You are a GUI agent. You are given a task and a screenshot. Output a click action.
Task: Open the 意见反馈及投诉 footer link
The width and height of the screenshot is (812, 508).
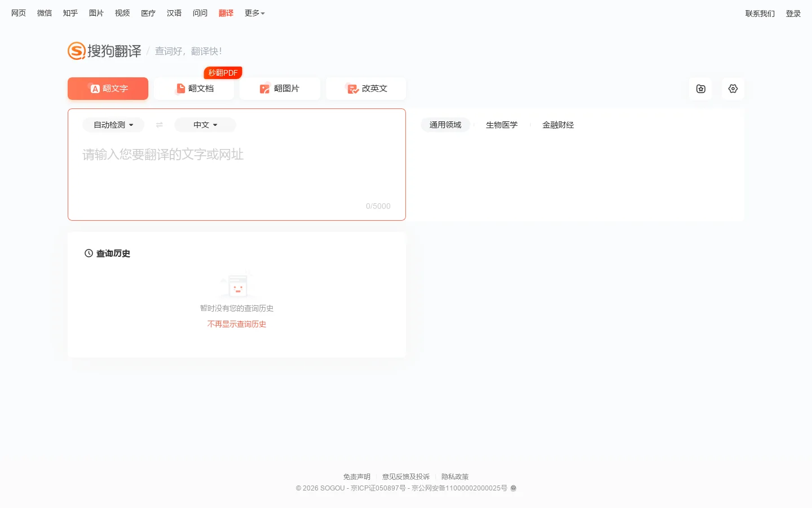click(x=406, y=477)
